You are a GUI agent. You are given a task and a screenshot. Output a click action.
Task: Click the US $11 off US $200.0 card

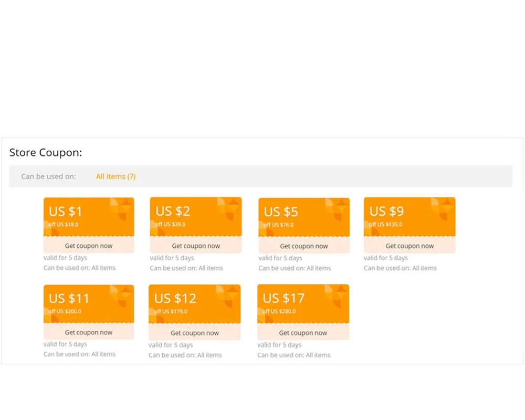(x=89, y=304)
